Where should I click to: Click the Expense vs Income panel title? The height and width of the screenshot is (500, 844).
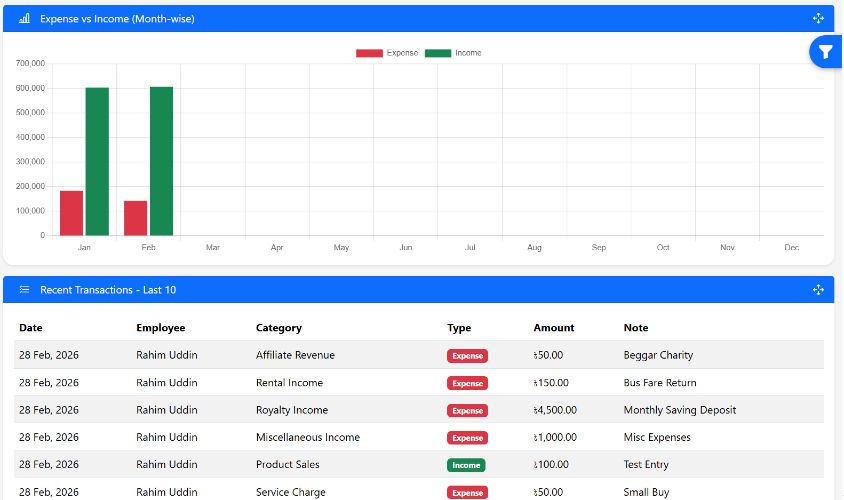pyautogui.click(x=117, y=19)
